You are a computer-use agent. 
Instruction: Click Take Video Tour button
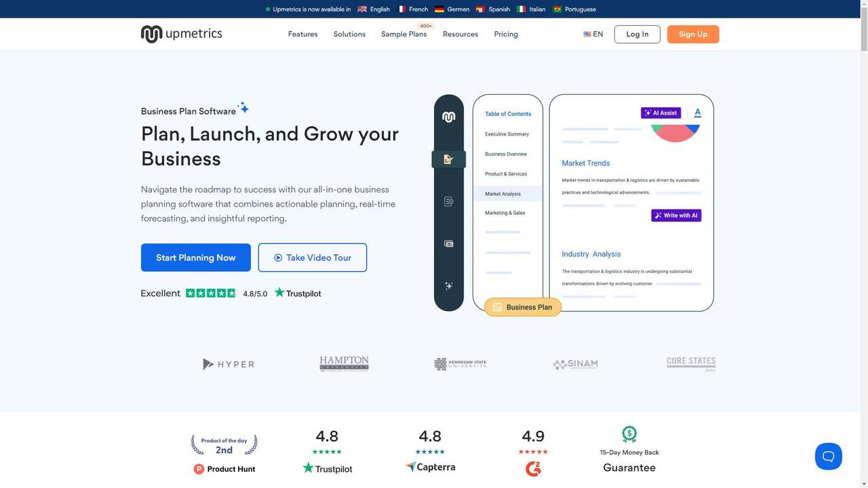(x=313, y=258)
